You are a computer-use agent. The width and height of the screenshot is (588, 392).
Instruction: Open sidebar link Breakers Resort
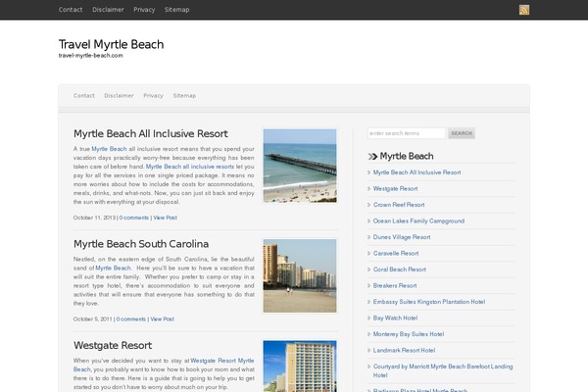[395, 285]
